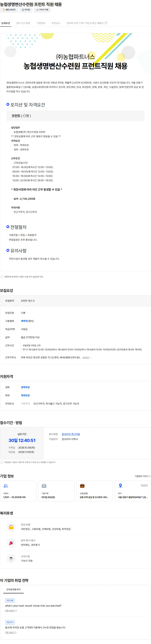Viewport: 151px width, 644px height.
Task: Click the 기숙사 지원 badge
Action: click(42, 10)
